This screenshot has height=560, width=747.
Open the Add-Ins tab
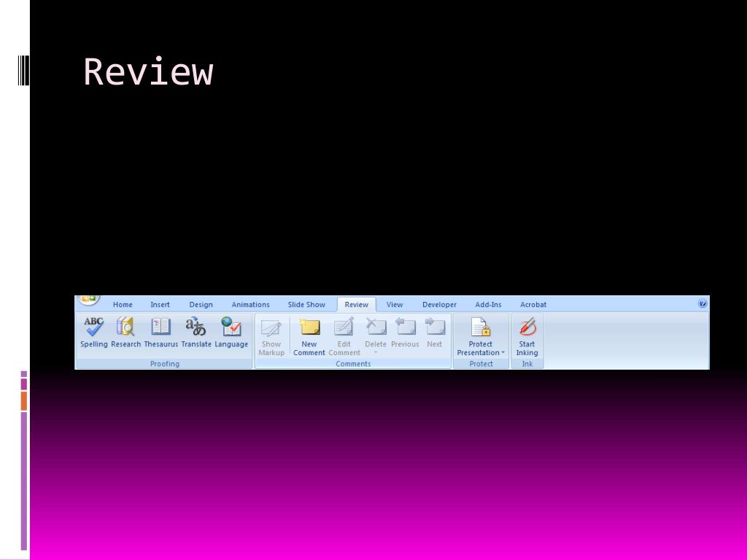(488, 305)
